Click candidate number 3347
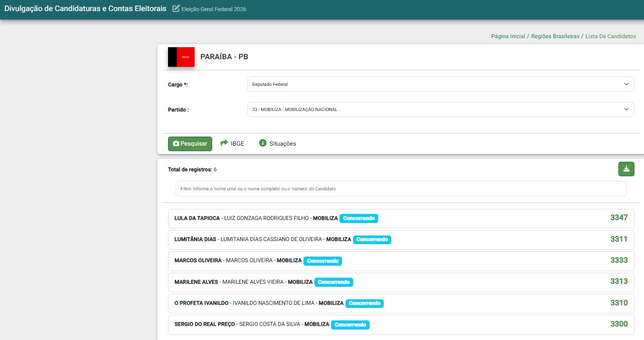Viewport: 644px width, 340px height. [619, 217]
